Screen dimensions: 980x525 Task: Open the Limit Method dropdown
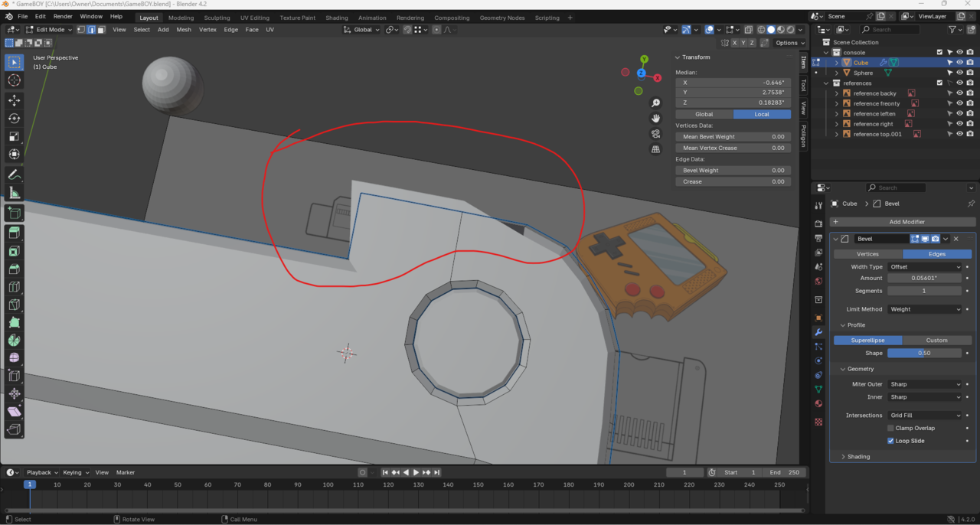924,309
